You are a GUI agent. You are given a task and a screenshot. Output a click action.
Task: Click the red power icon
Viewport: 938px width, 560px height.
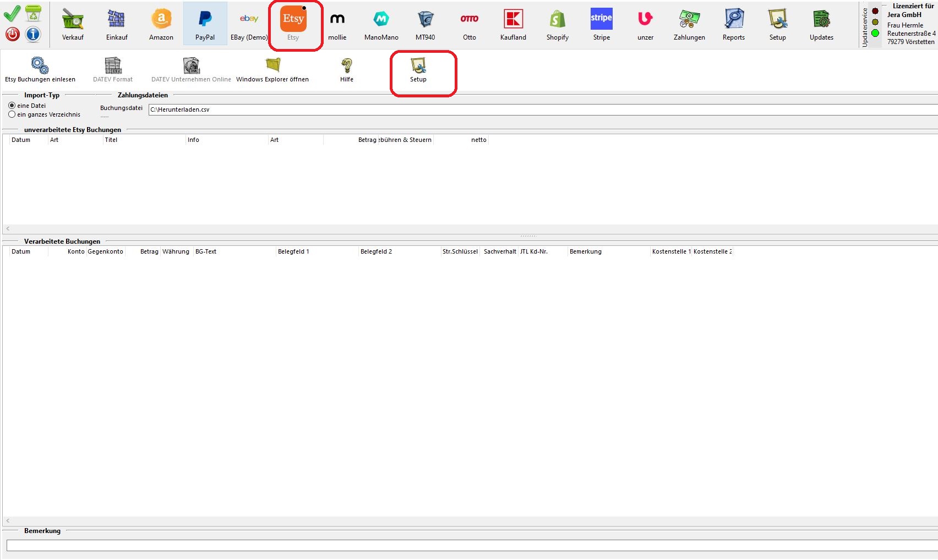pos(12,34)
